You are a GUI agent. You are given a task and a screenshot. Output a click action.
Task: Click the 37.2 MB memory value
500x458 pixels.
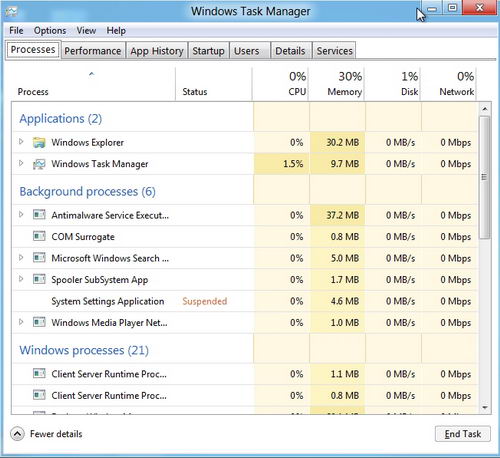point(343,215)
